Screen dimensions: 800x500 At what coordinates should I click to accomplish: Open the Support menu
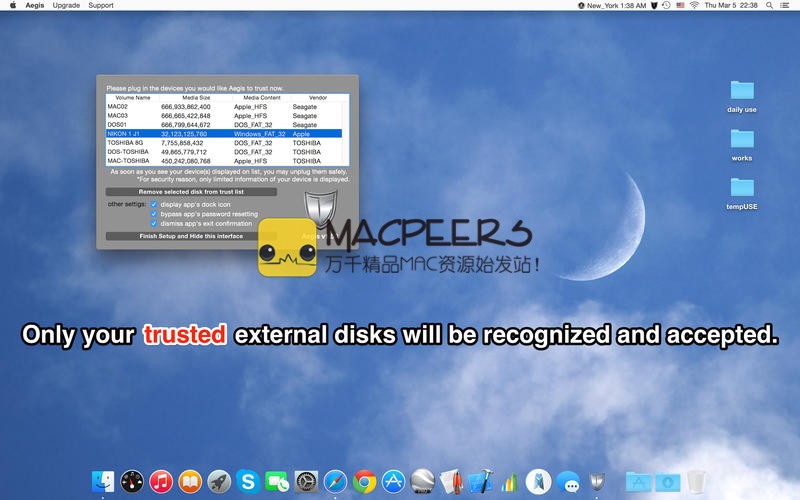pyautogui.click(x=100, y=5)
